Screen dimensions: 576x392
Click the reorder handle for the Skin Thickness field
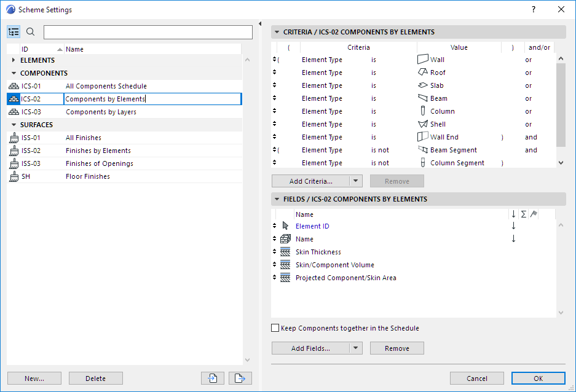coord(274,251)
